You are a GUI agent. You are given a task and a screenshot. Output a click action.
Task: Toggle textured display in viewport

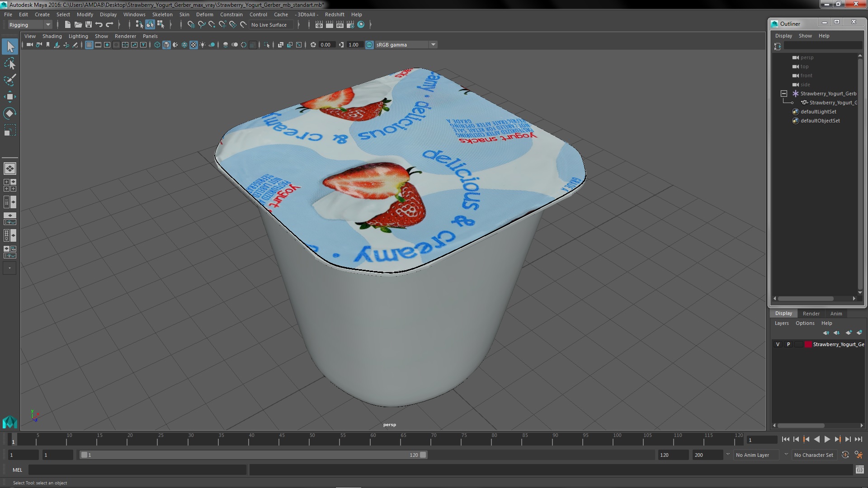pos(193,45)
